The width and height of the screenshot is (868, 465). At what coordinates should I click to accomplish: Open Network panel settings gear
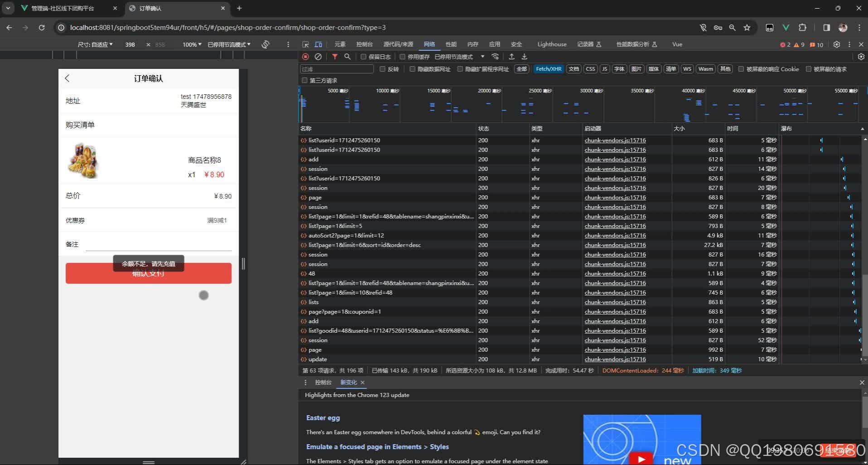(861, 57)
